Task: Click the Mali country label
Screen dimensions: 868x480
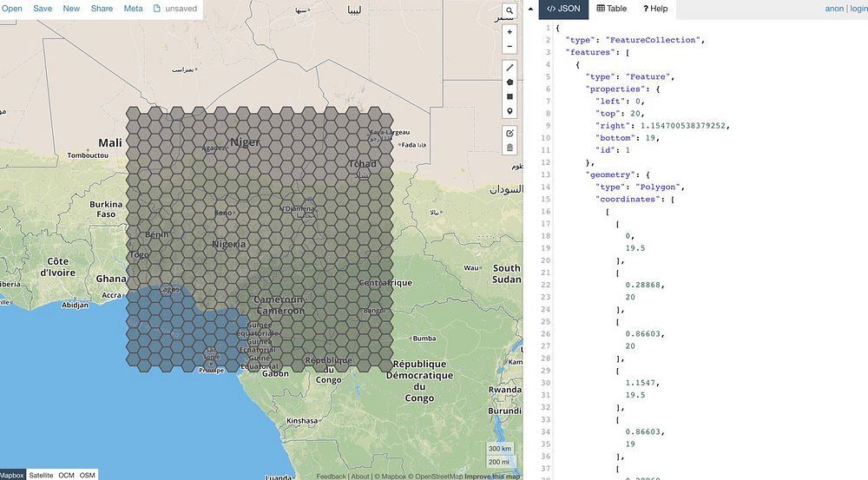Action: coord(110,143)
